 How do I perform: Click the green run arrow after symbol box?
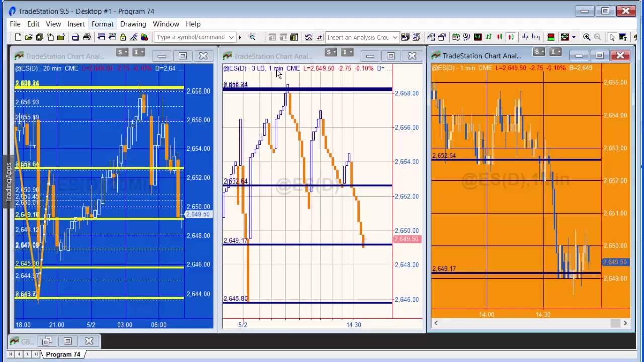click(240, 37)
